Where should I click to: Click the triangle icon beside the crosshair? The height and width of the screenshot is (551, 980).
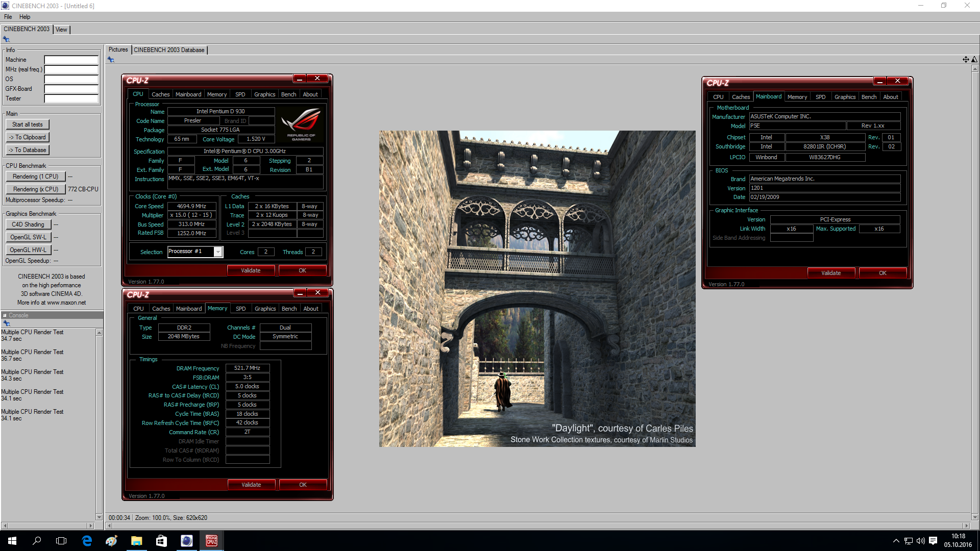click(x=974, y=60)
